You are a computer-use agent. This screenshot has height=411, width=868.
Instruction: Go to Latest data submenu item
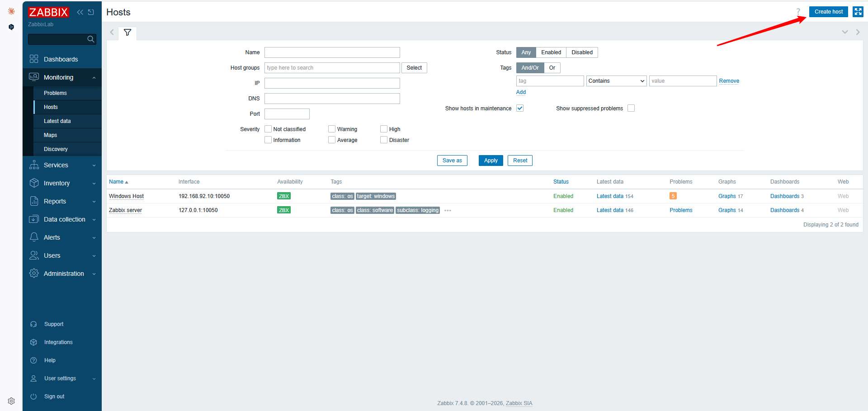57,121
